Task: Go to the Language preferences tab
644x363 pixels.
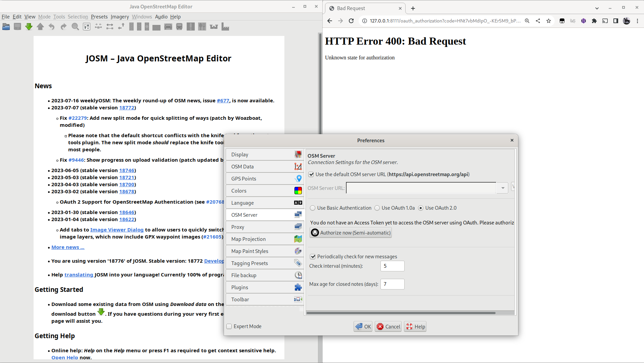Action: 265,203
